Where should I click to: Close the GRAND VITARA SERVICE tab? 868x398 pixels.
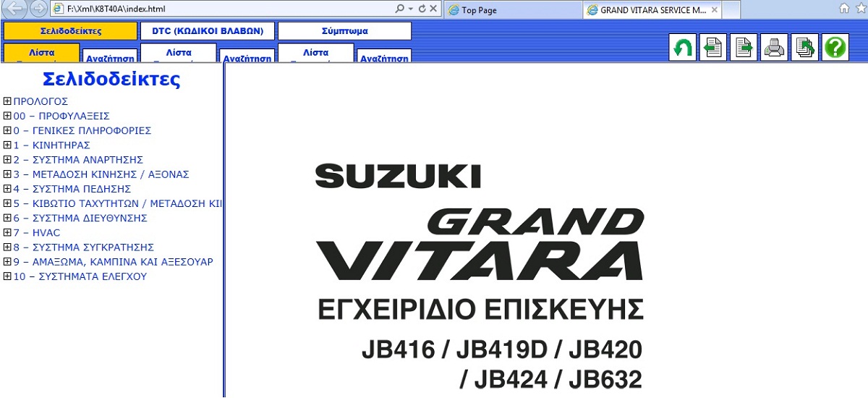(715, 10)
